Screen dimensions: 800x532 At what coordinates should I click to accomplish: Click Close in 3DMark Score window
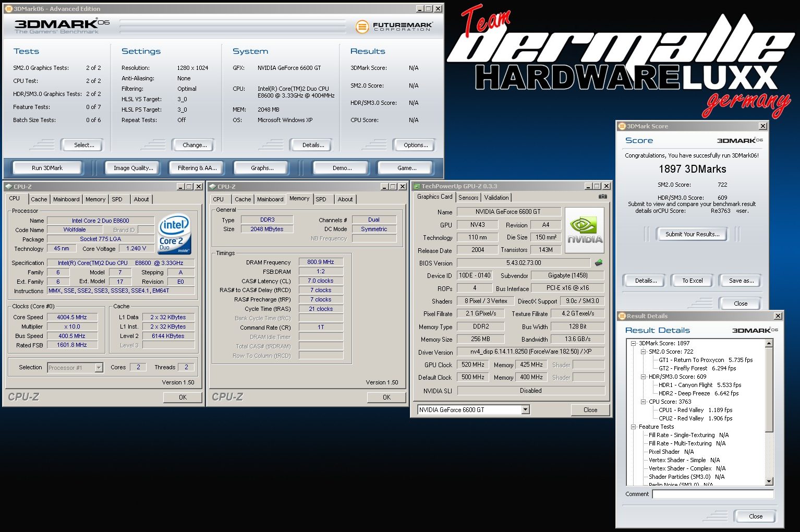pyautogui.click(x=740, y=304)
